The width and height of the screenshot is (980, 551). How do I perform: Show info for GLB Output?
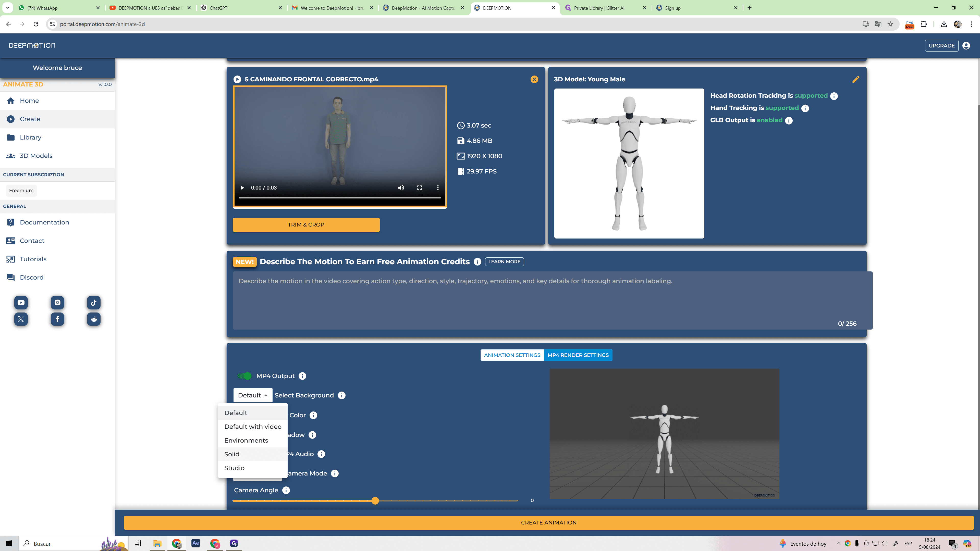pos(789,121)
